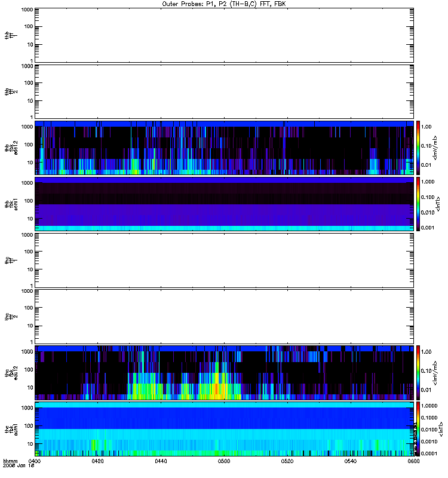Select the 0440 time tick label

161,461
